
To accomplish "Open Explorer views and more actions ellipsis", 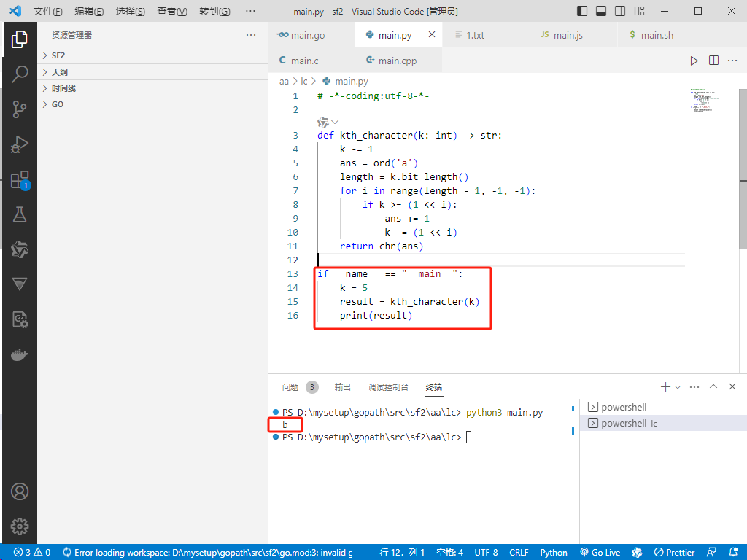I will point(251,35).
